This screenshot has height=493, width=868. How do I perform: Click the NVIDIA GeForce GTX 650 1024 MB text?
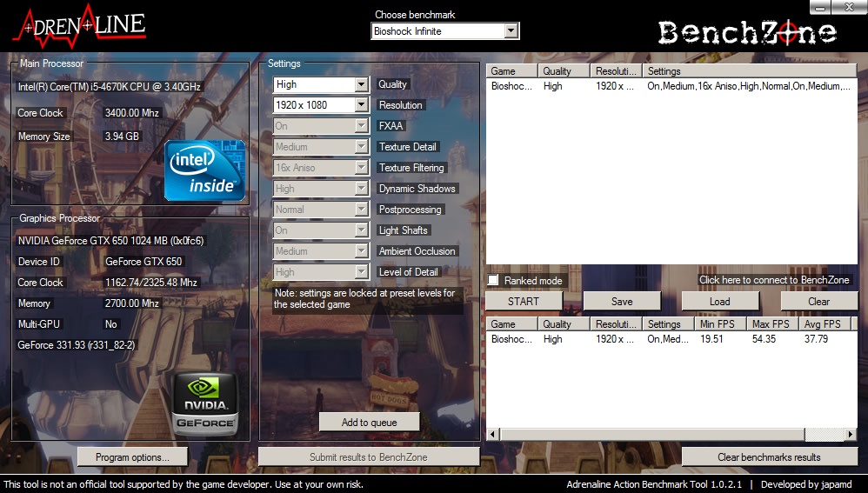tap(110, 241)
